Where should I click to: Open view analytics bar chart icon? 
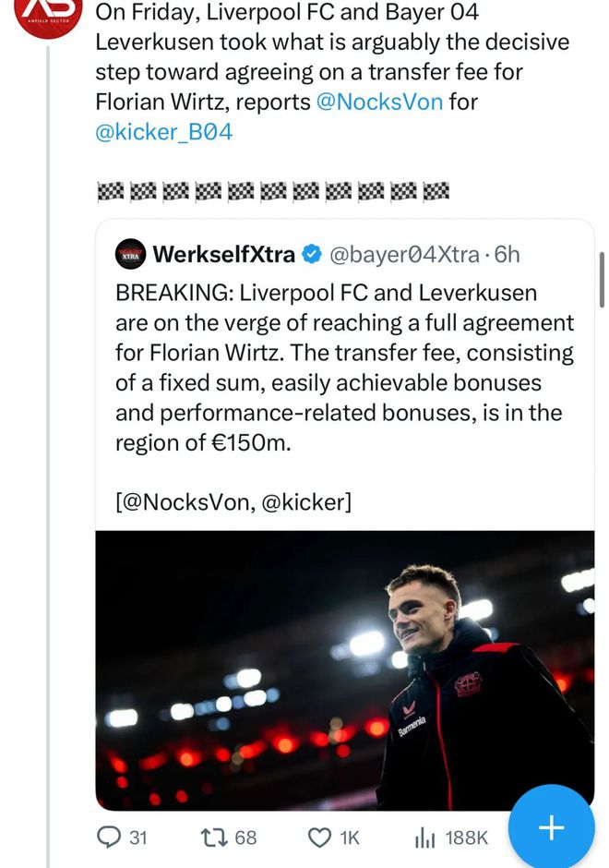(x=424, y=838)
